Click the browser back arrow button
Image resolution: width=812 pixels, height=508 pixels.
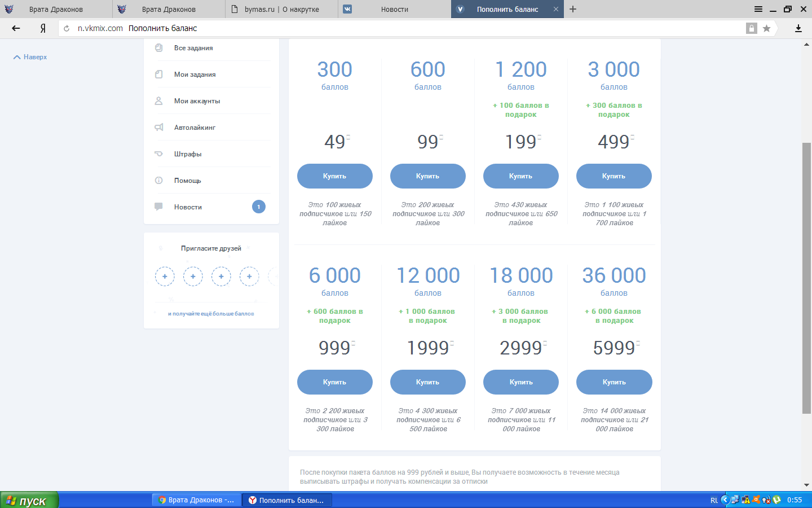pos(16,28)
